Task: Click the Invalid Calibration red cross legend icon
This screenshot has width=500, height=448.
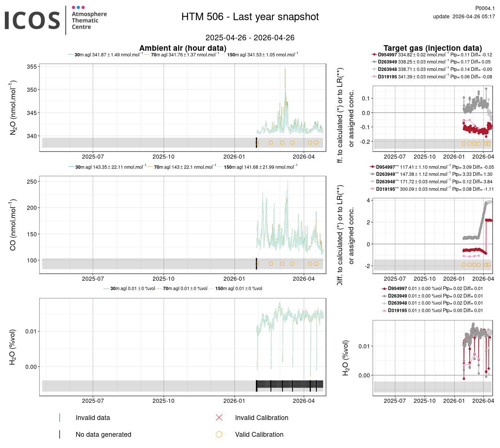Action: 219,417
